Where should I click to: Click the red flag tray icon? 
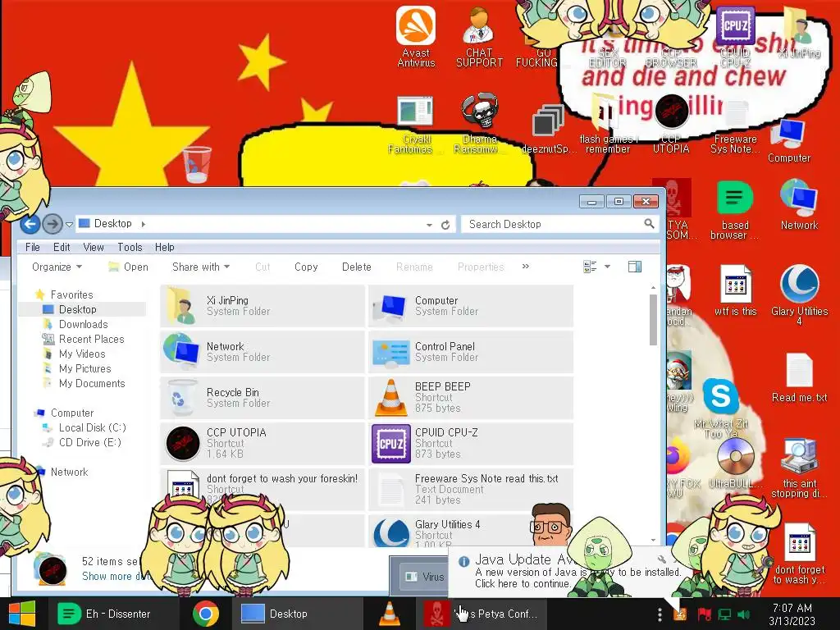(704, 614)
